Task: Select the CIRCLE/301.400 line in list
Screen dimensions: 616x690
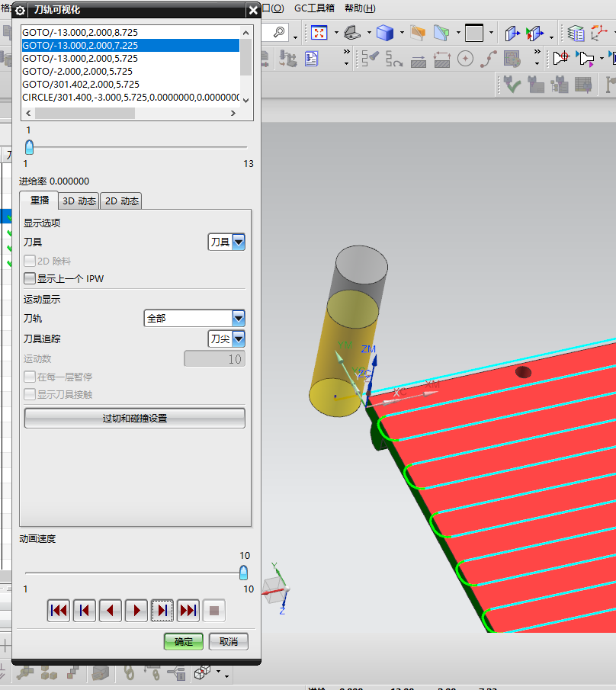Action: [130, 98]
